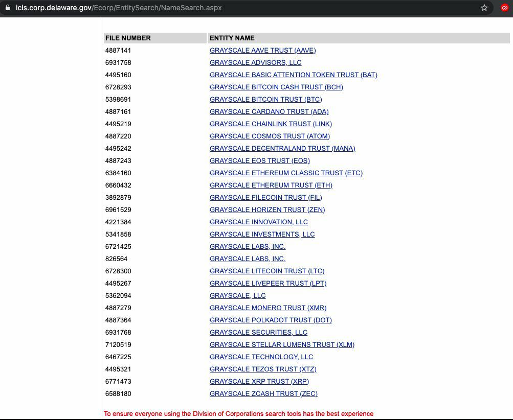Open GRAYSCALE MONERO TRUST (XMR) link
The height and width of the screenshot is (420, 513).
[268, 308]
